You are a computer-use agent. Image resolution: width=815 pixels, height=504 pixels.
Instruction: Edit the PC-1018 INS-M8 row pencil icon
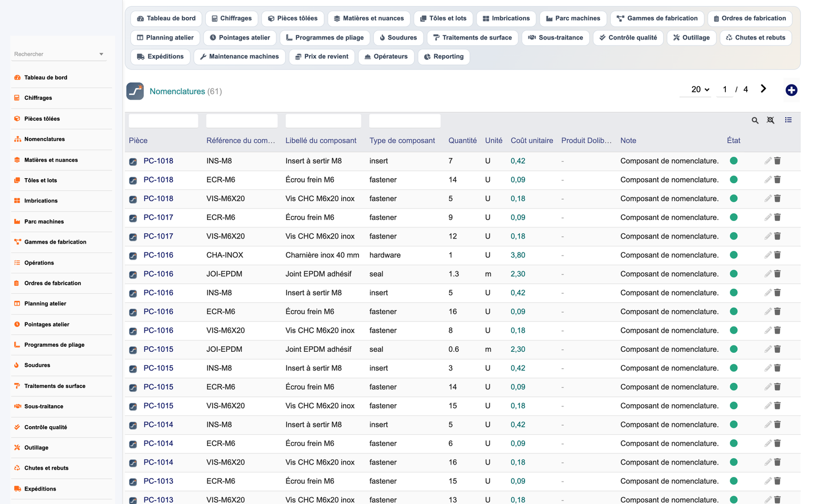coord(768,161)
